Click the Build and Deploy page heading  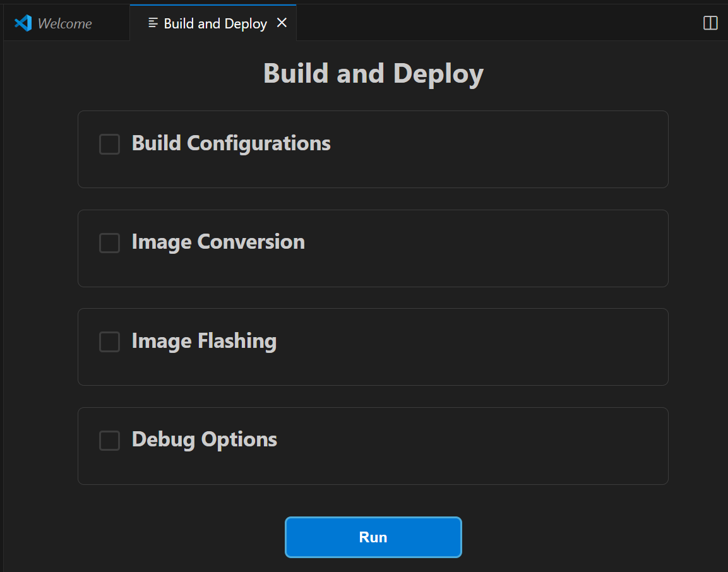coord(373,73)
